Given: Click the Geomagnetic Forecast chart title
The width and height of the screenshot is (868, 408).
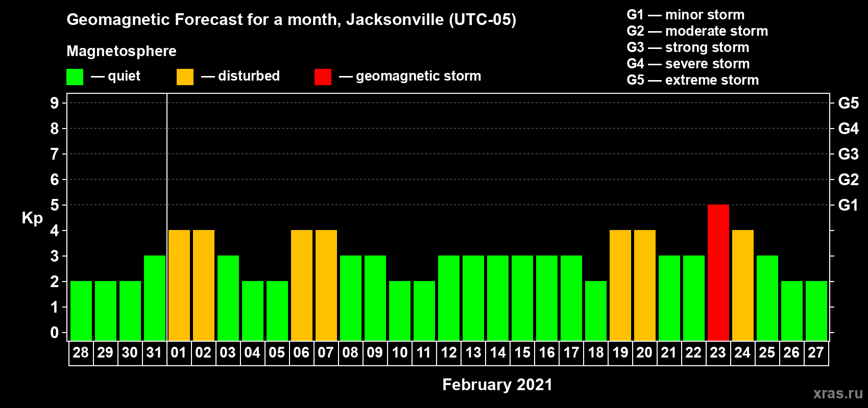Looking at the screenshot, I should [x=292, y=20].
